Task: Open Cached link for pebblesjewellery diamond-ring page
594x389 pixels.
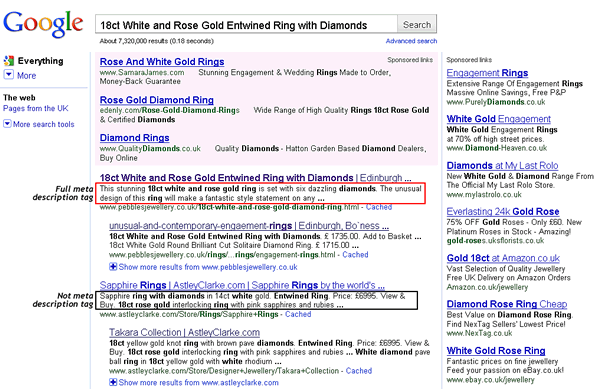Action: click(379, 207)
